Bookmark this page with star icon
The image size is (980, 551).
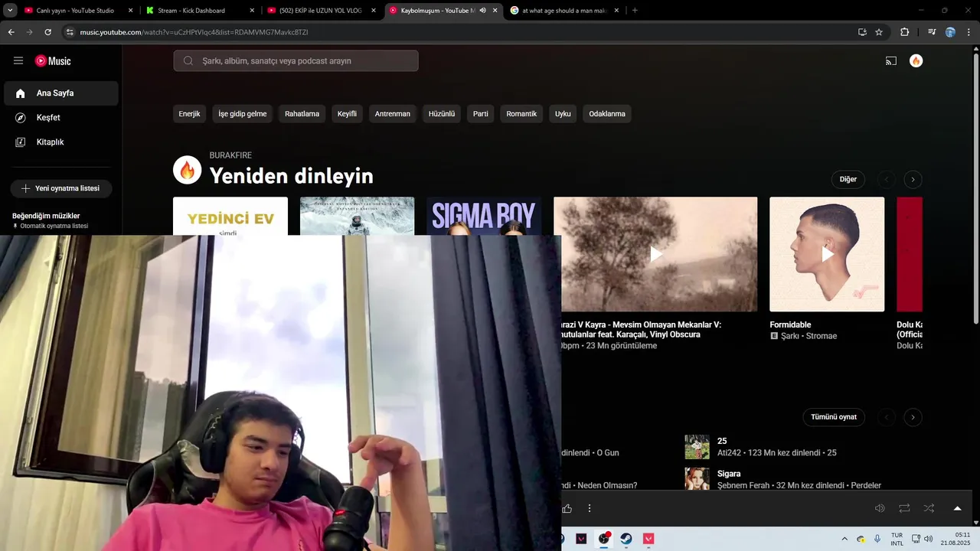[x=879, y=32]
